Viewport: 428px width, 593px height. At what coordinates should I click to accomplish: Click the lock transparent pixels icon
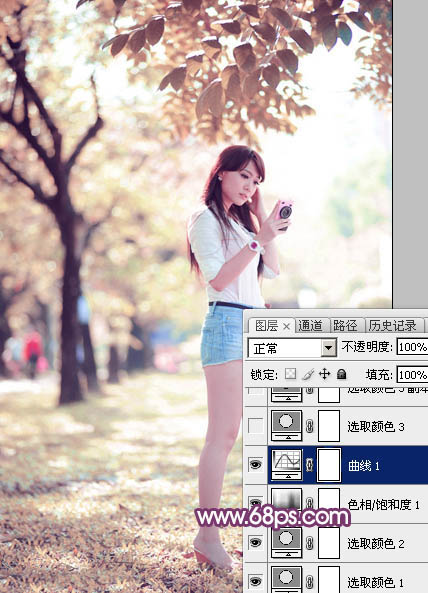tap(290, 374)
